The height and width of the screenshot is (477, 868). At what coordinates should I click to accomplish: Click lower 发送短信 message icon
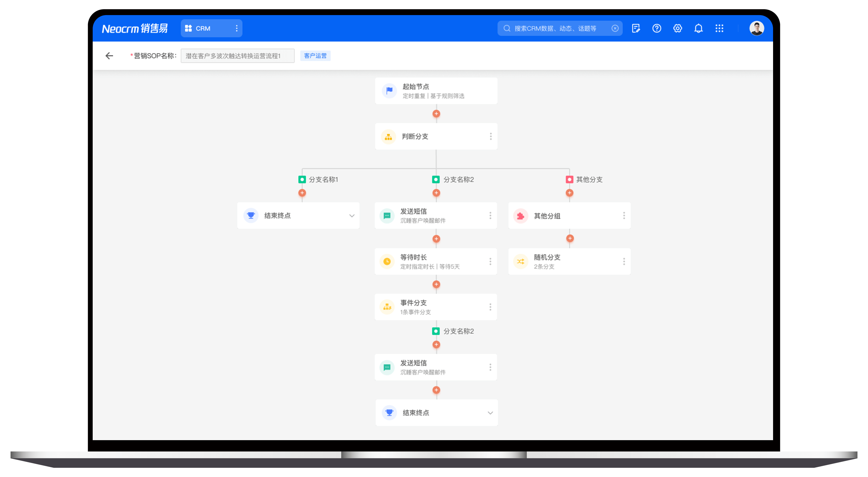[387, 367]
